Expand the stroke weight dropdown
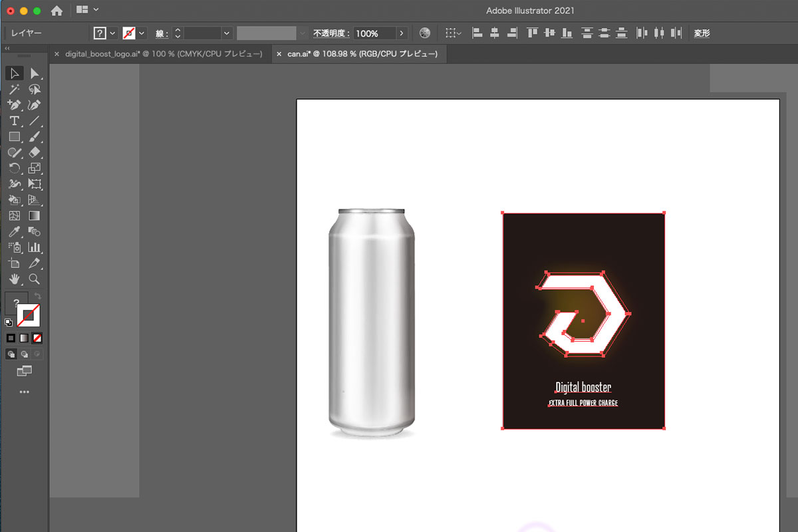 [x=227, y=33]
